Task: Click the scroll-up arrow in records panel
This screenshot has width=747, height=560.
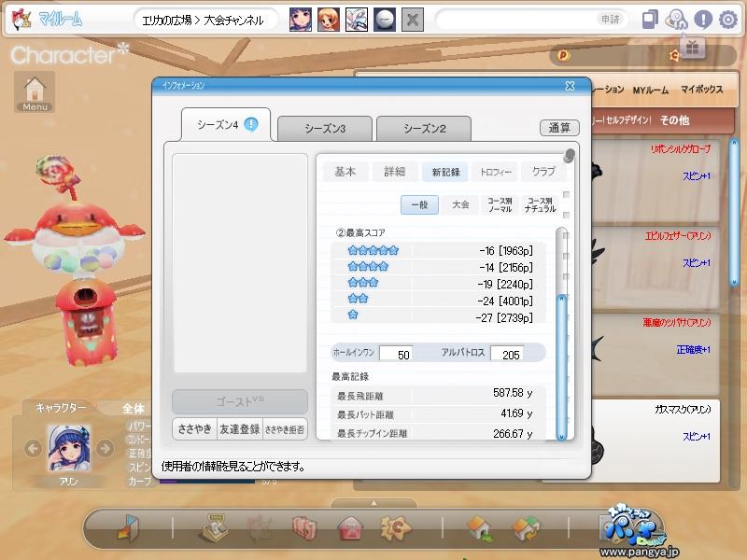Action: click(562, 299)
